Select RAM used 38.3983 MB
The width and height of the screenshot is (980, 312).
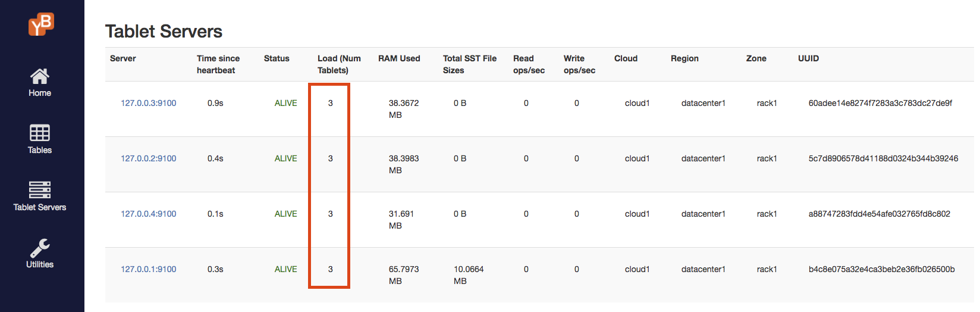(x=404, y=164)
